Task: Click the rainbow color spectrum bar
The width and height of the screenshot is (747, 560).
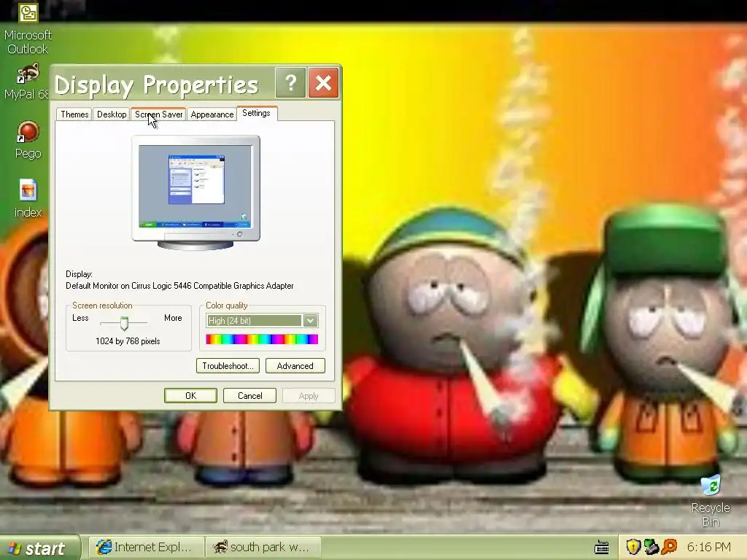Action: [262, 339]
